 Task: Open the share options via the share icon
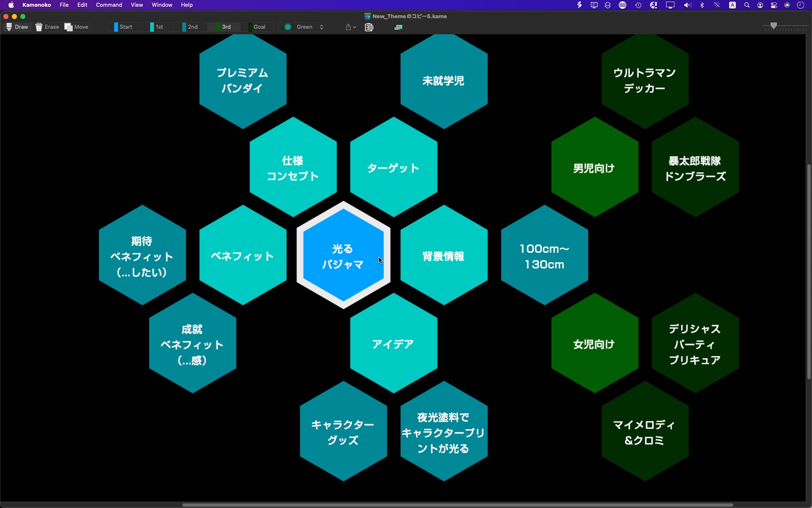[348, 27]
